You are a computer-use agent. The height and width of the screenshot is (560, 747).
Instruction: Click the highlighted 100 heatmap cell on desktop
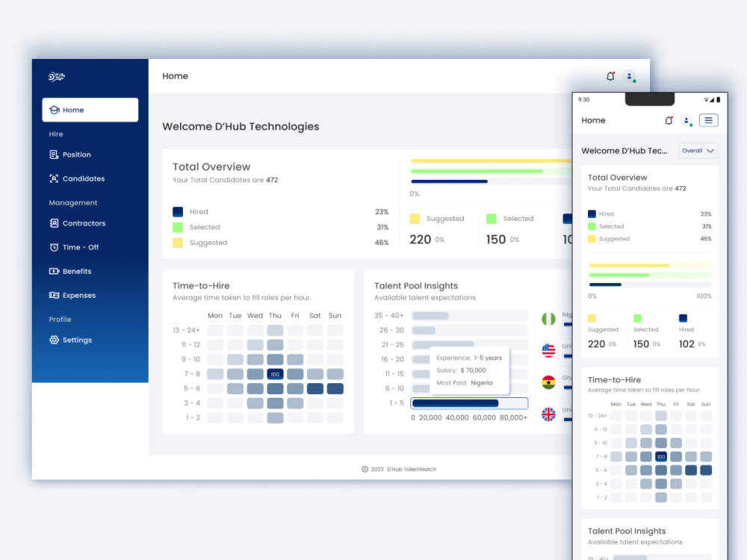click(275, 374)
